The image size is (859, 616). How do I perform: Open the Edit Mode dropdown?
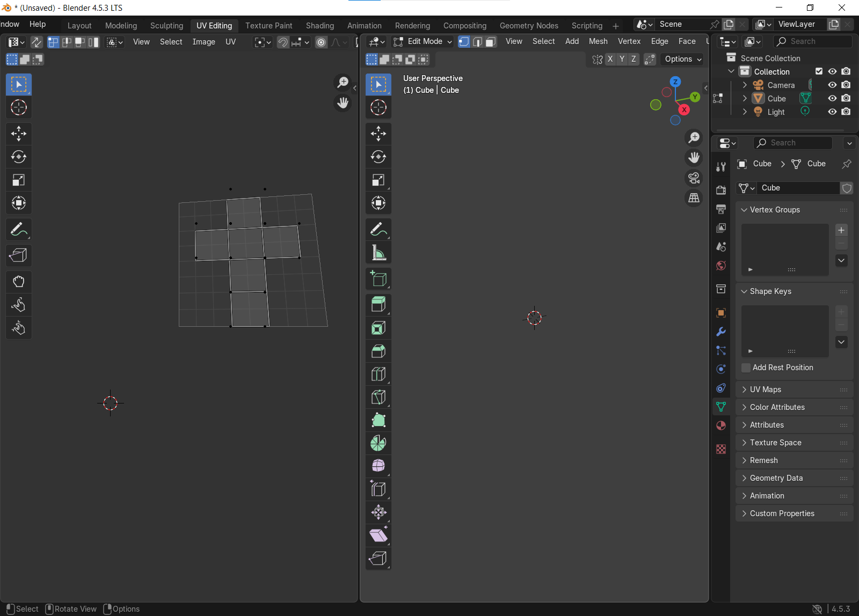(x=423, y=41)
